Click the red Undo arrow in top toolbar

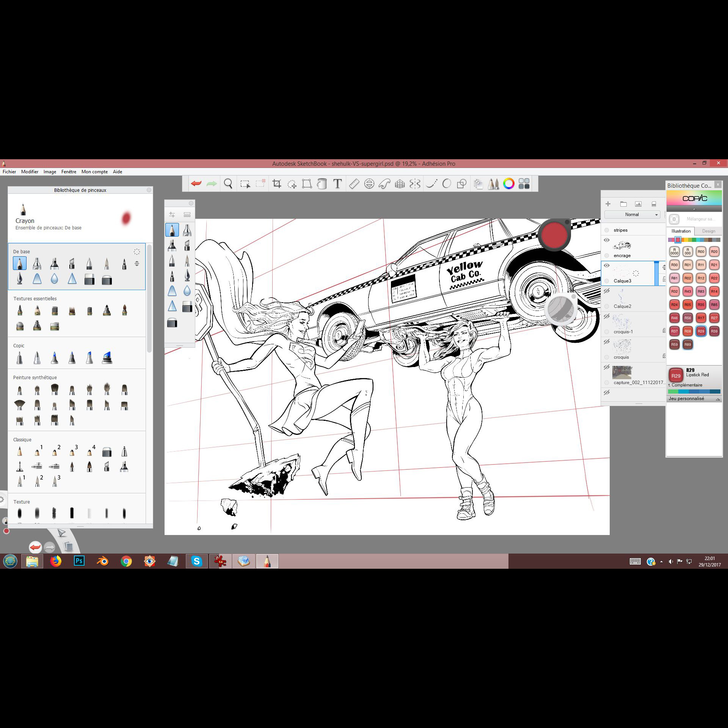[x=196, y=184]
